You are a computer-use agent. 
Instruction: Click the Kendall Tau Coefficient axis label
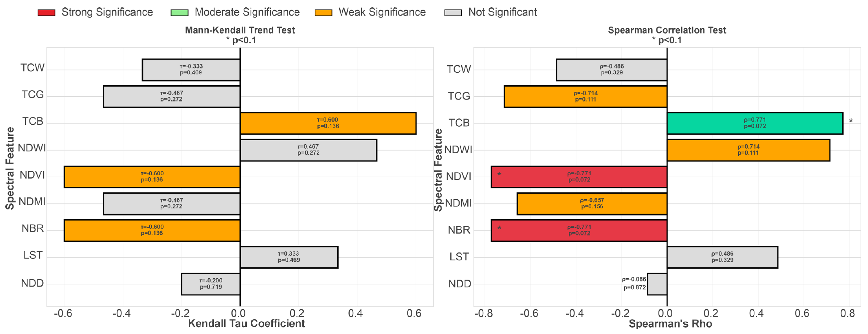coord(246,324)
